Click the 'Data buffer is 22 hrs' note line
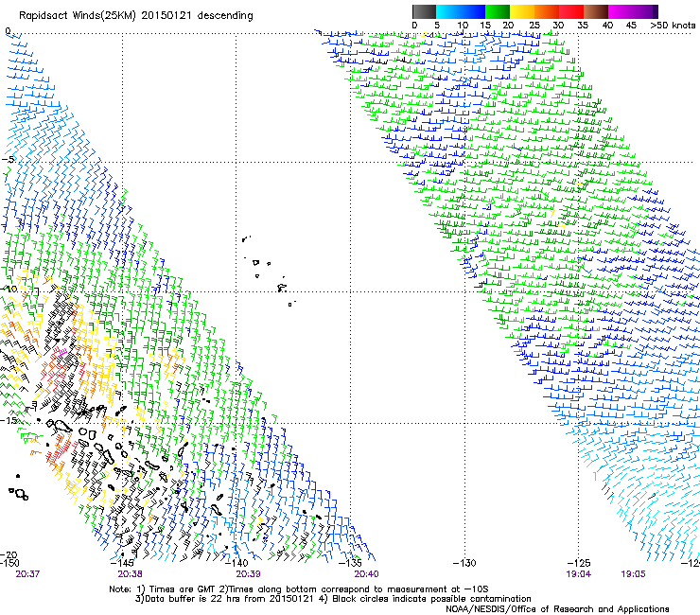 coord(333,599)
